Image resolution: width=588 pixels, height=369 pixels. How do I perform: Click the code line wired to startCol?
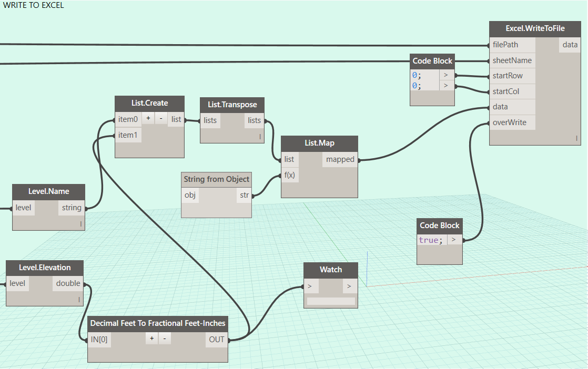click(x=417, y=86)
